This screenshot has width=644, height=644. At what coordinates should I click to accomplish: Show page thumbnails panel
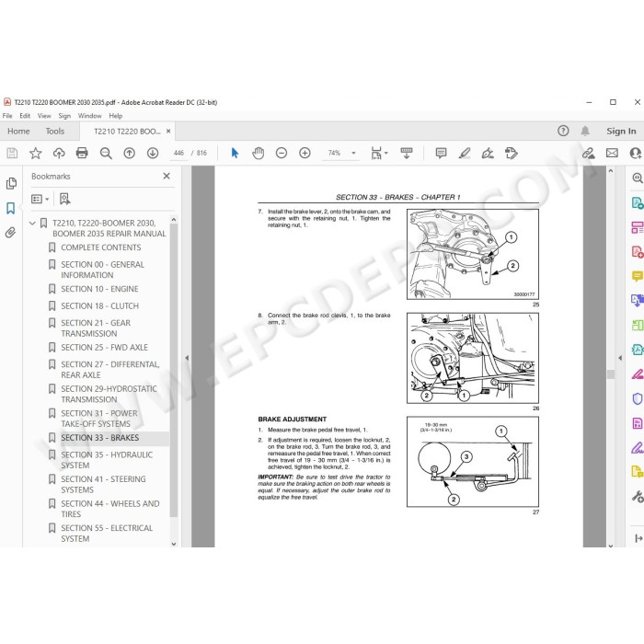point(11,183)
